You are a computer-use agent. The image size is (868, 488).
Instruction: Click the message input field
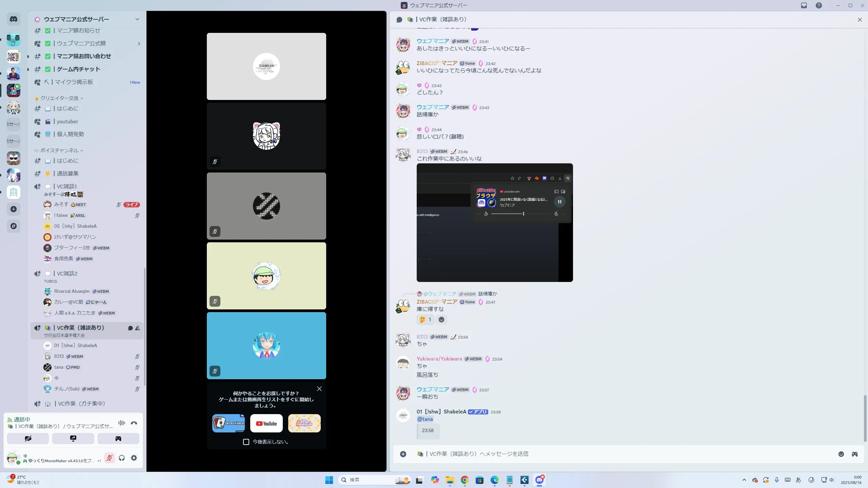point(610,454)
